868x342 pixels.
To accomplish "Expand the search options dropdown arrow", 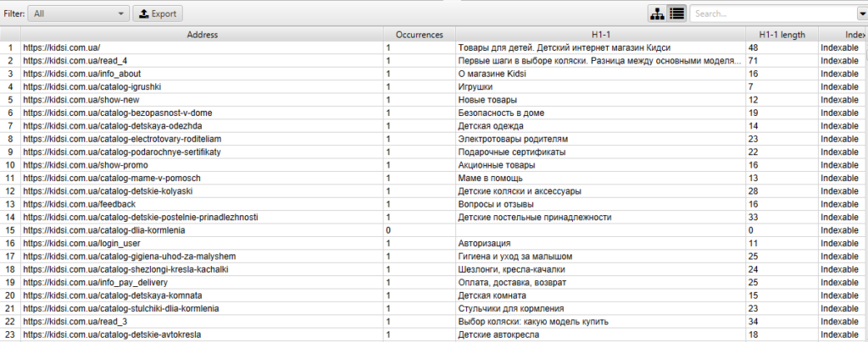I will 862,14.
